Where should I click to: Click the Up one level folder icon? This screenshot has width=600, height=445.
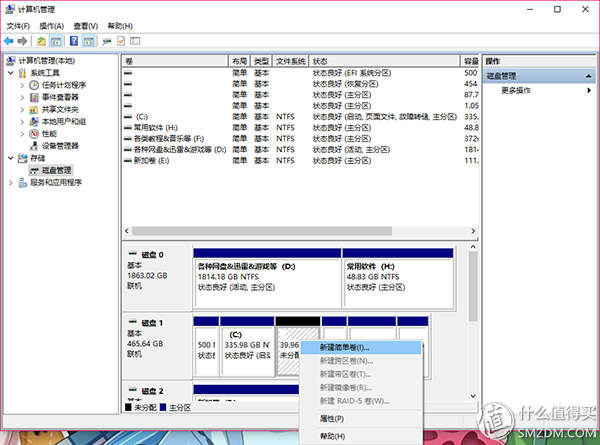[41, 41]
